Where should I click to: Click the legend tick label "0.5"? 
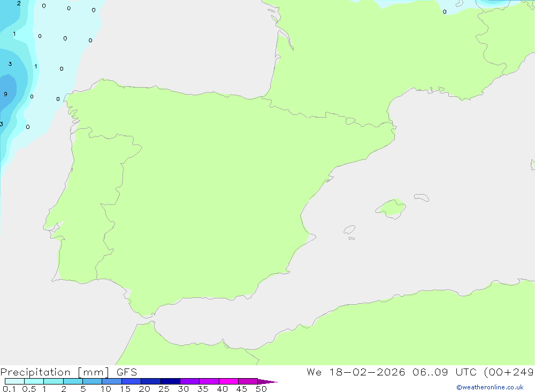pyautogui.click(x=29, y=389)
